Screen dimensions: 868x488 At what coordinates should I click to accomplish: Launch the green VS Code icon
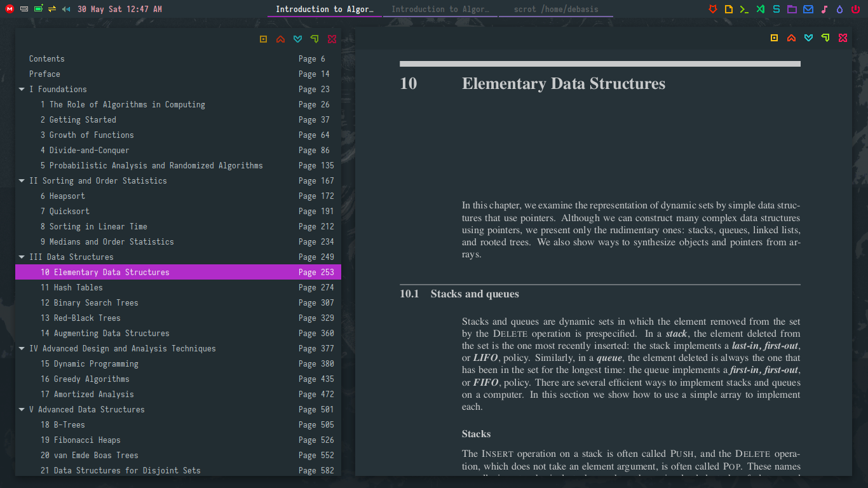(x=760, y=10)
